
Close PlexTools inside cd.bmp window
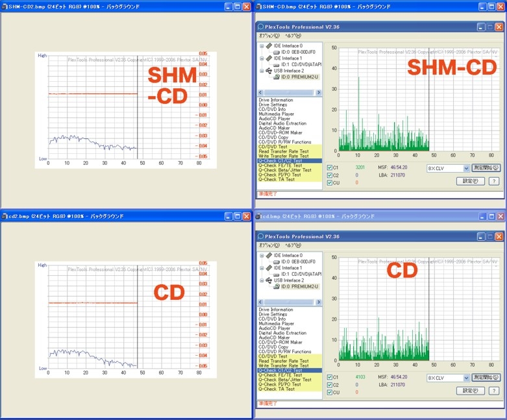coord(499,237)
